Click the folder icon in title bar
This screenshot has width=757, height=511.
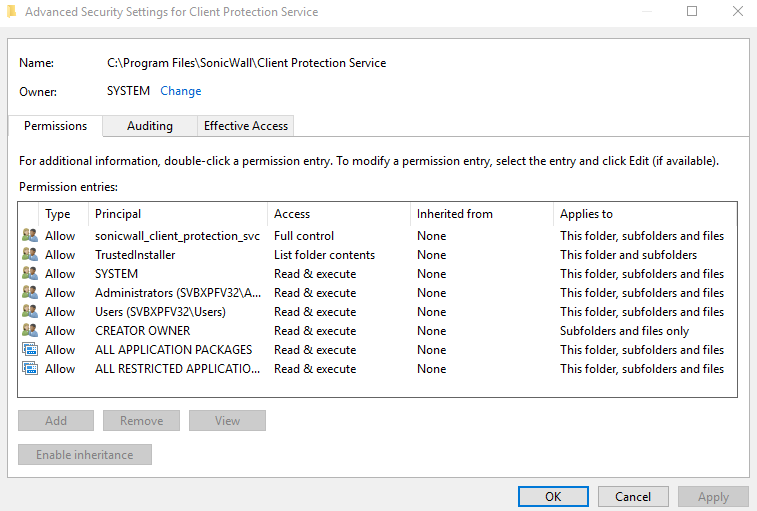point(11,12)
